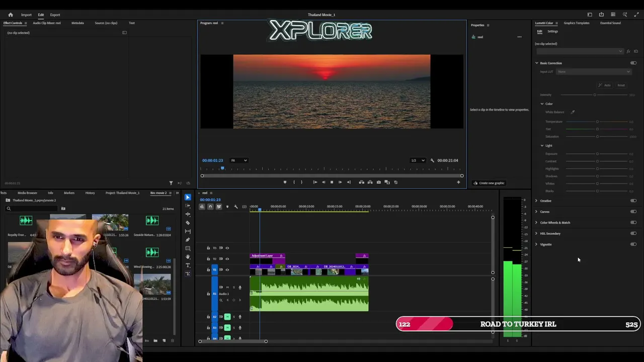644x362 pixels.
Task: Collapse the Light subsection
Action: point(542,145)
